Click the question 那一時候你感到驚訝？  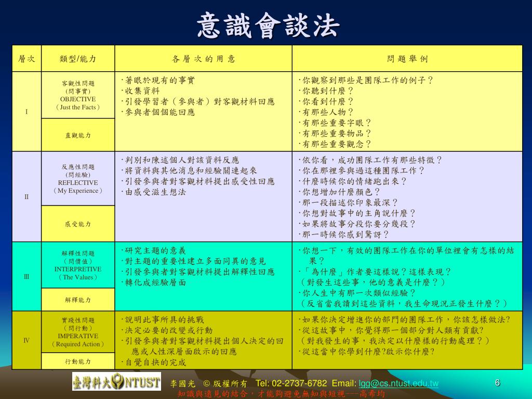tap(344, 234)
